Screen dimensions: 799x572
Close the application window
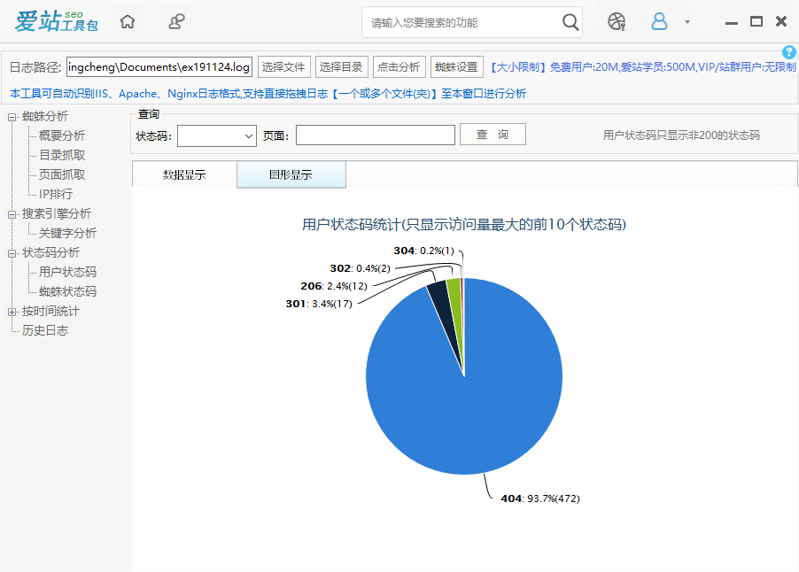click(781, 21)
